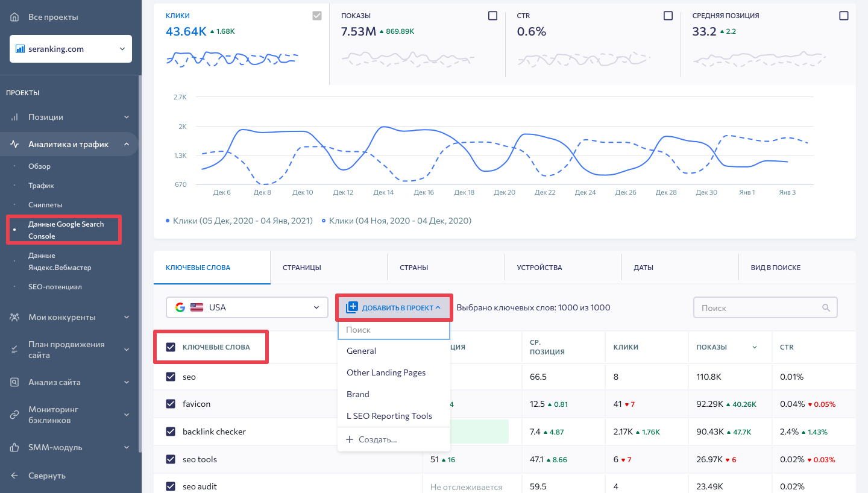The height and width of the screenshot is (493, 868).
Task: Switch to the Страницы tab
Action: (329, 268)
